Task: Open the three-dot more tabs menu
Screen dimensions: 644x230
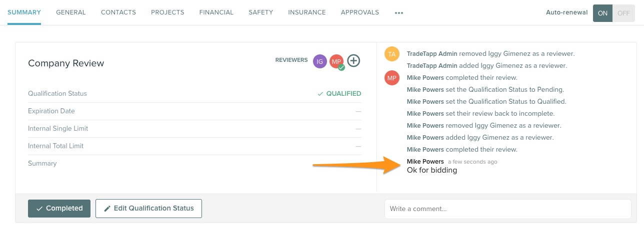Action: click(398, 13)
